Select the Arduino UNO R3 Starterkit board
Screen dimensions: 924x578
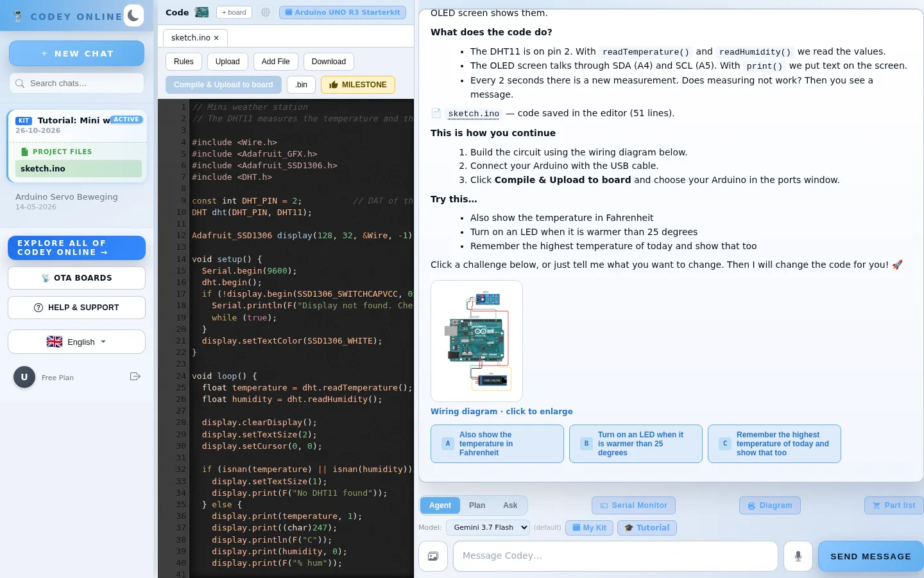pos(343,12)
